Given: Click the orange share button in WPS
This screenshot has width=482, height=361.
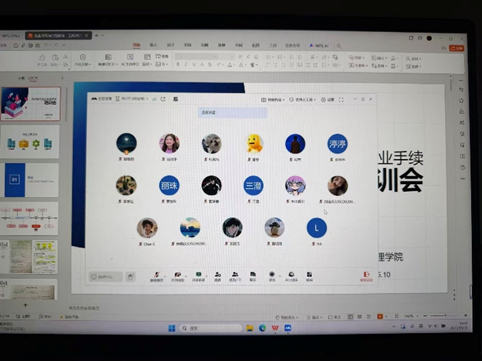Looking at the screenshot, I should 456,48.
